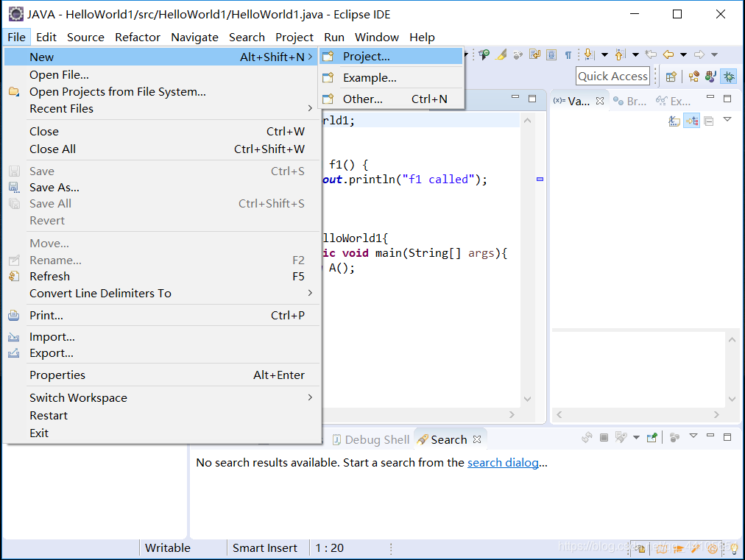Select Example... in the New submenu
Screen dimensions: 745x560
click(392, 78)
